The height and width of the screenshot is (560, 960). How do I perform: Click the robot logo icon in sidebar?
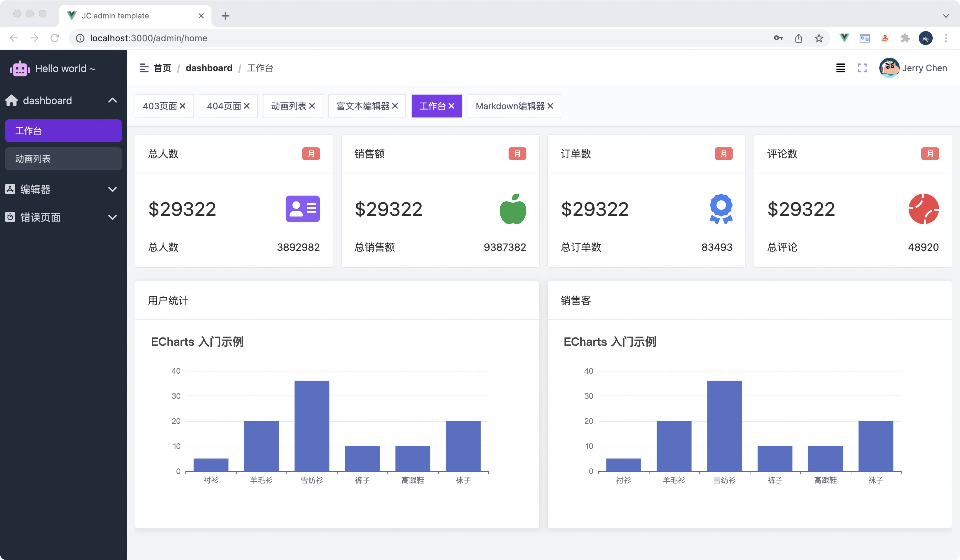click(20, 69)
